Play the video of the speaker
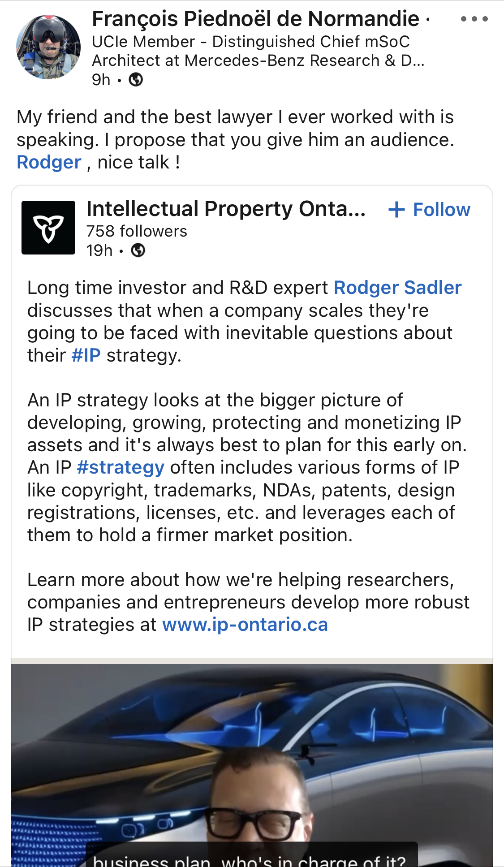Screen dimensions: 504x867 (252, 765)
